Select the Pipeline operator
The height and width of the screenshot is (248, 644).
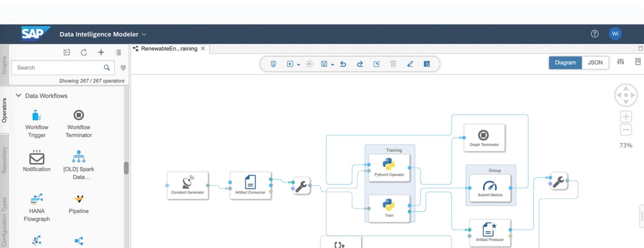pyautogui.click(x=79, y=204)
